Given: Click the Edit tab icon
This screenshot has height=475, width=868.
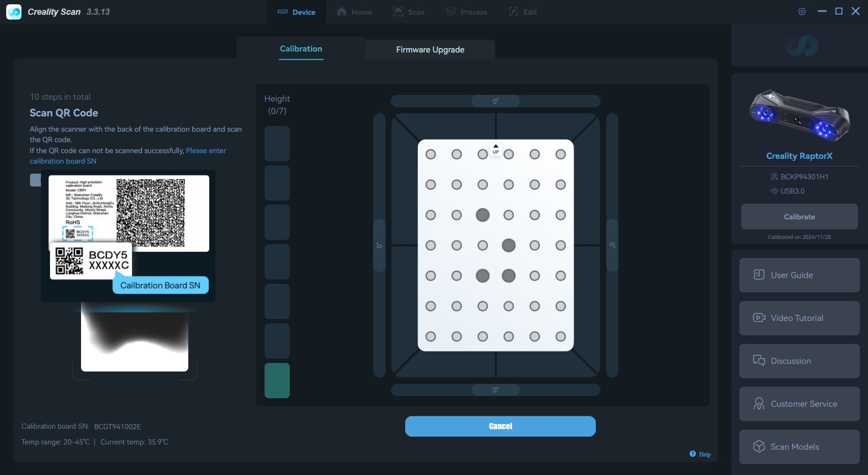Looking at the screenshot, I should tap(513, 12).
